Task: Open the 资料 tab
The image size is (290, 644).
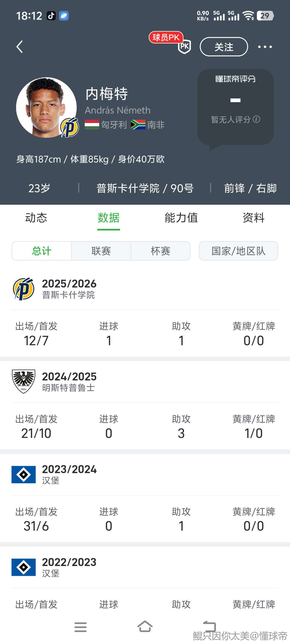Action: (253, 218)
